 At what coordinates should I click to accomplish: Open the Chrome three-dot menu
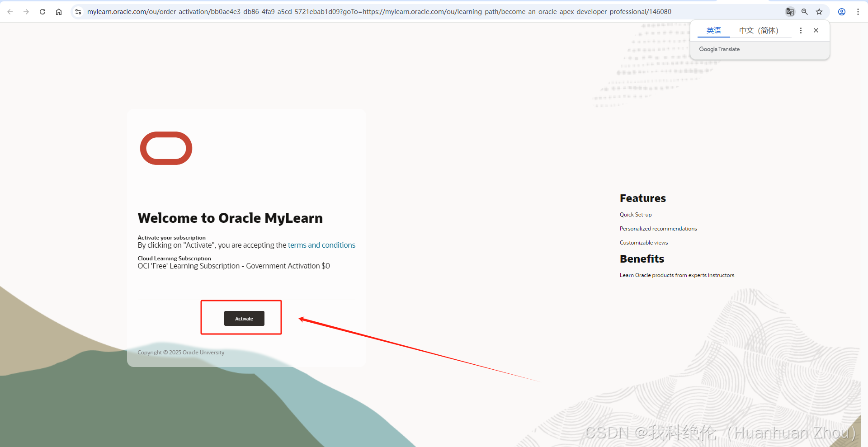pos(858,12)
